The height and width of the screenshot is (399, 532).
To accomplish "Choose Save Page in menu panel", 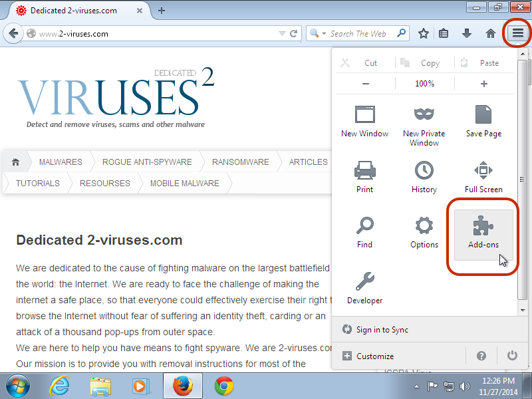I will (x=483, y=122).
